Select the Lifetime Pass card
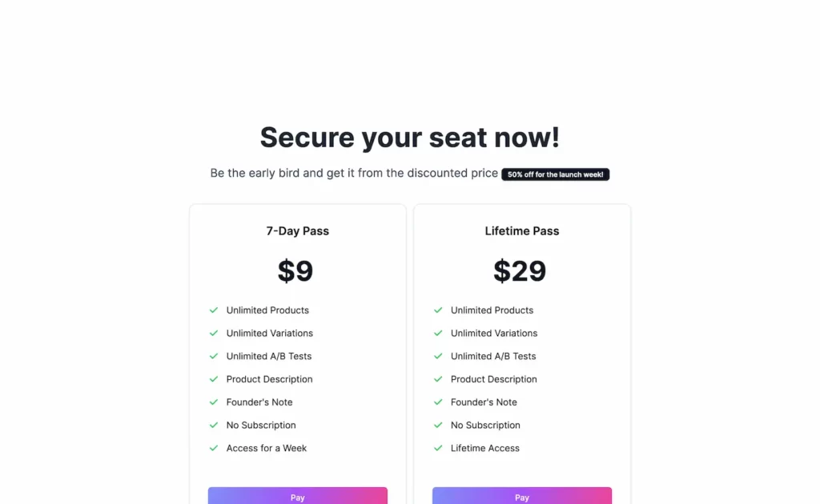820x504 pixels. (x=521, y=352)
